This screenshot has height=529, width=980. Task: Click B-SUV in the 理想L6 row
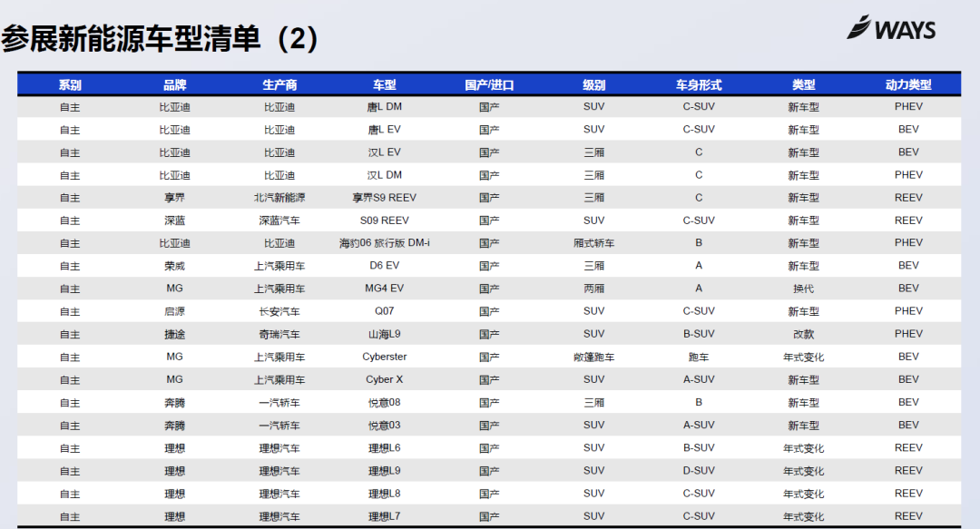point(699,448)
